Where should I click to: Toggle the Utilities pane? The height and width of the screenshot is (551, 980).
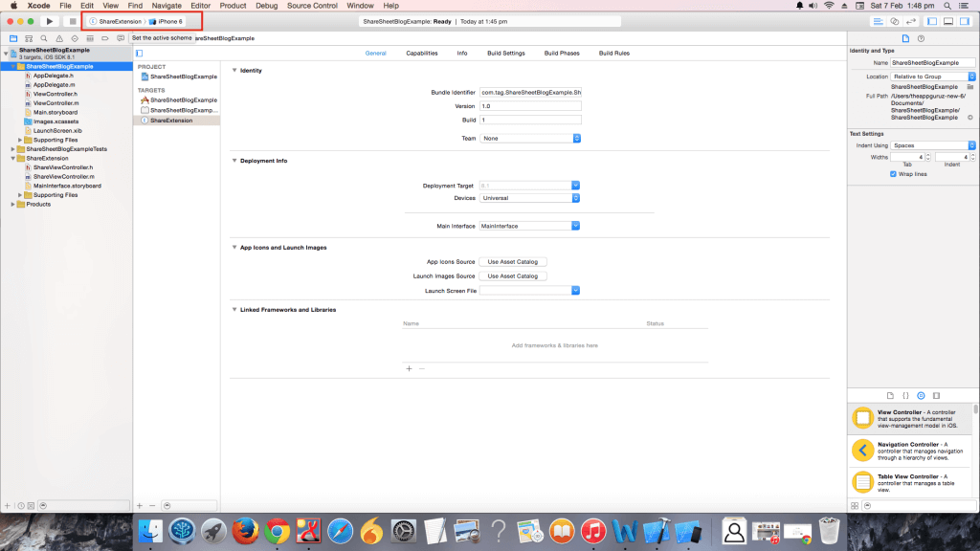pos(965,21)
